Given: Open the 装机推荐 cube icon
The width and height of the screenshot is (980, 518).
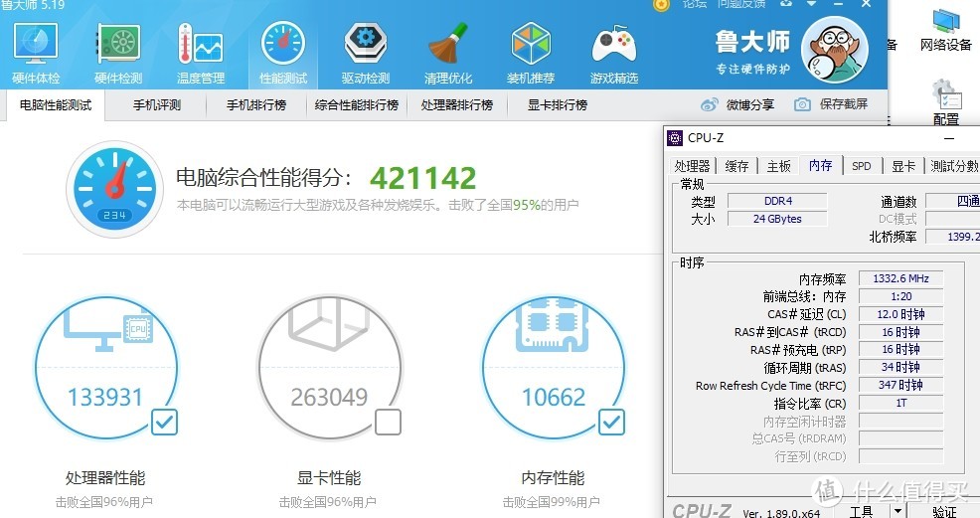Looking at the screenshot, I should point(531,53).
